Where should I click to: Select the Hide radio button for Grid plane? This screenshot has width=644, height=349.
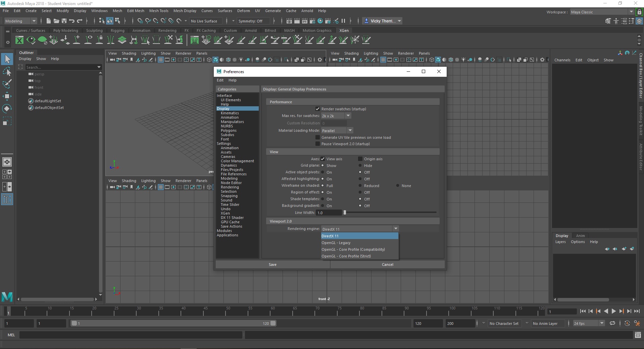click(360, 165)
